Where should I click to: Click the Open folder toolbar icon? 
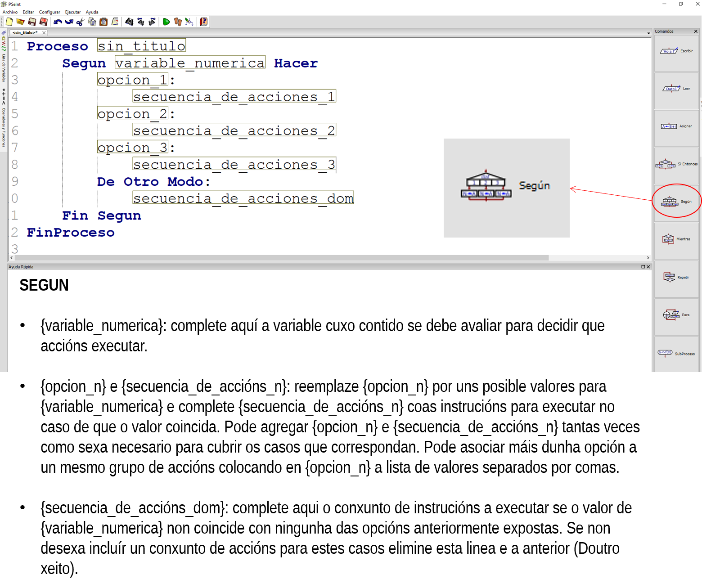pos(20,22)
